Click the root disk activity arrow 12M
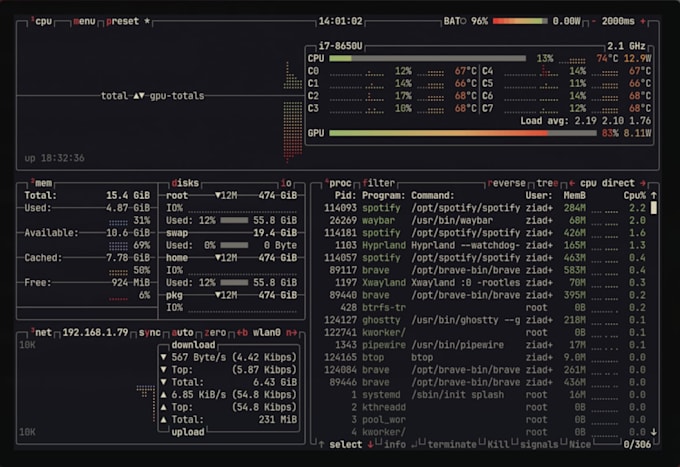 226,196
